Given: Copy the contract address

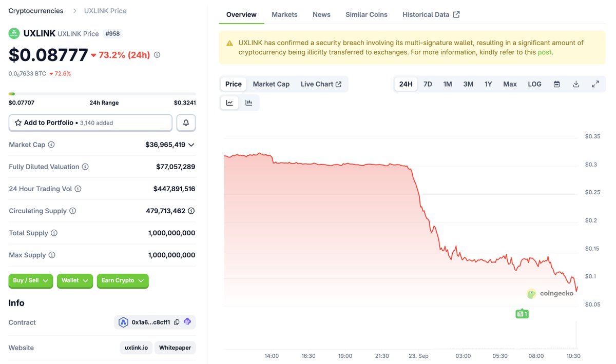Looking at the screenshot, I should pyautogui.click(x=177, y=322).
